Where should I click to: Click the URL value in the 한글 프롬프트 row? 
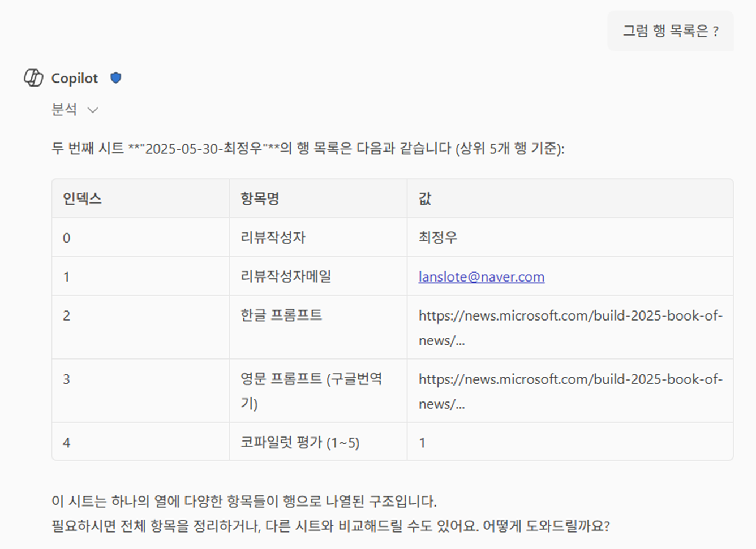coord(570,328)
